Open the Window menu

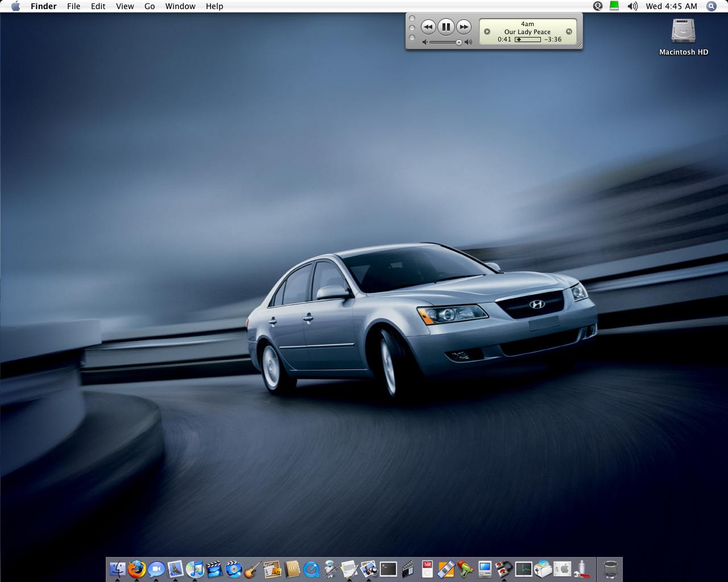pos(180,6)
